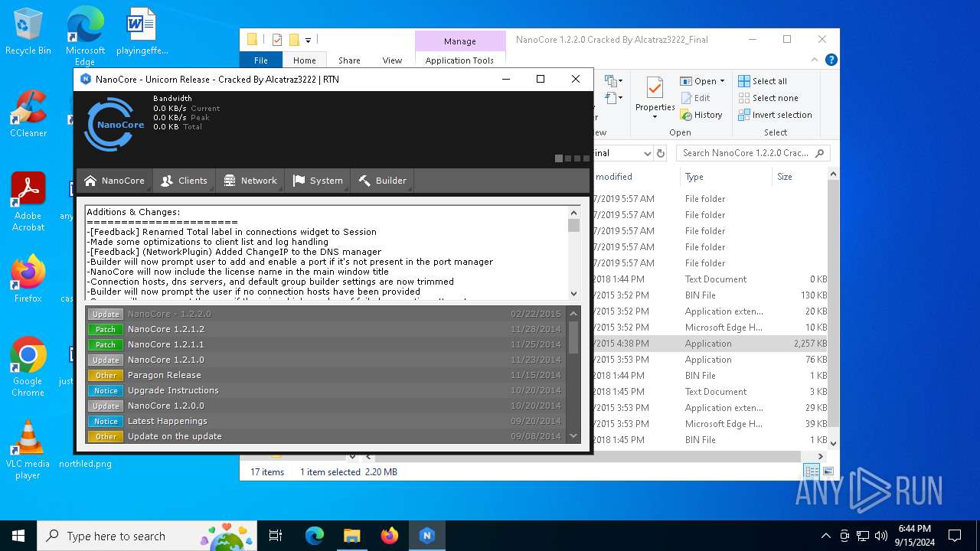
Task: Open the Update on the update entry
Action: (x=325, y=436)
